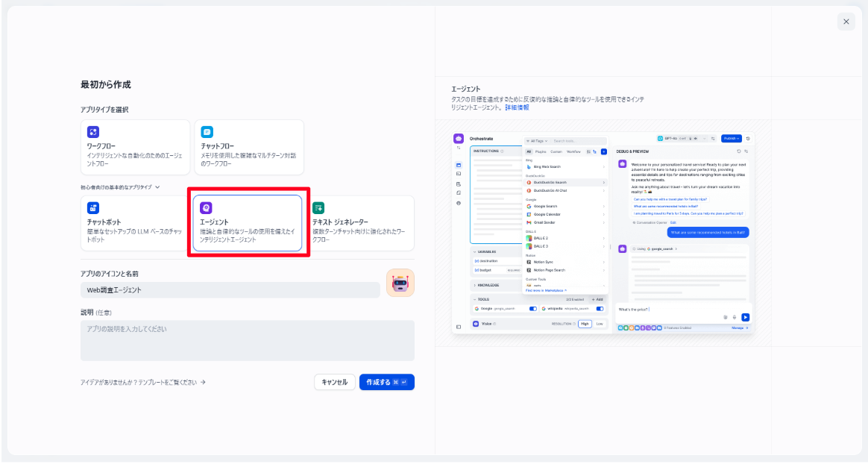868x464 pixels.
Task: Select the DALL·E 3 image tool
Action: tap(541, 246)
